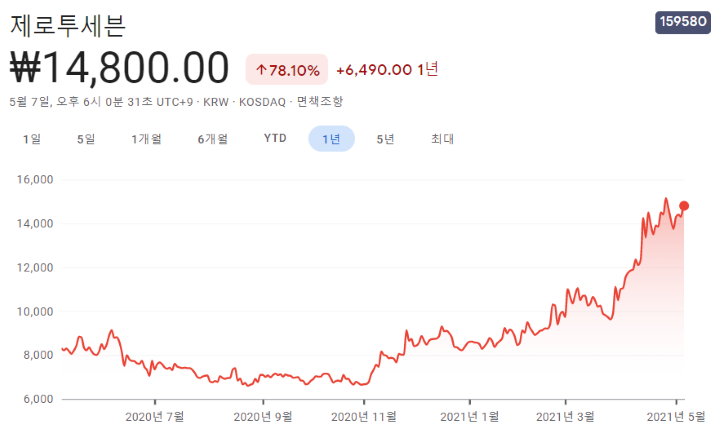The width and height of the screenshot is (720, 434).
Task: Click the 16,000 y-axis label
Action: point(35,180)
